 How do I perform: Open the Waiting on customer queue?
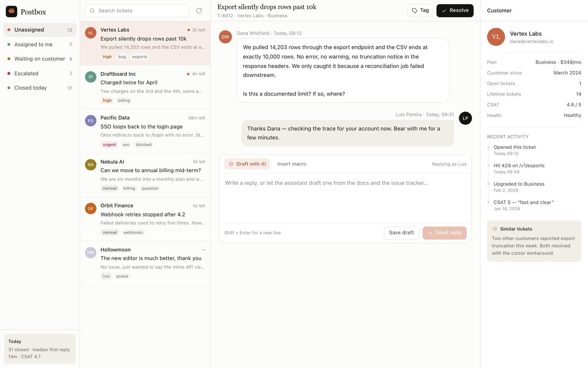(40, 59)
